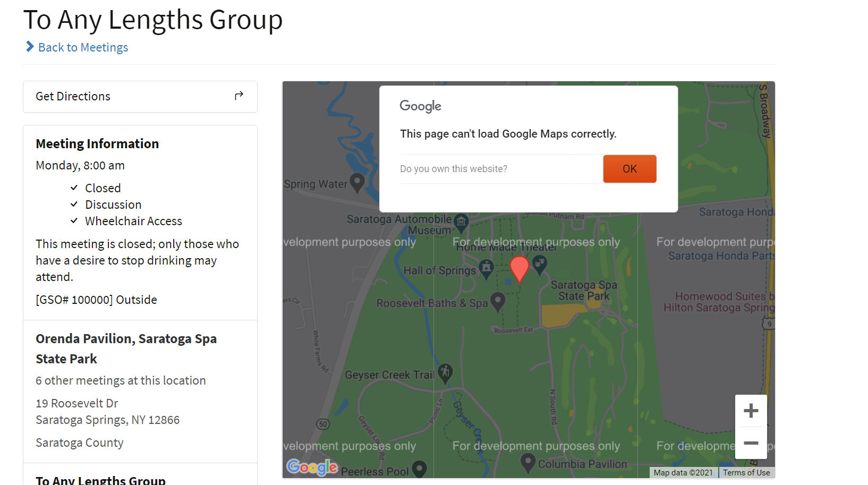This screenshot has height=485, width=868.
Task: Click the Saratoga Spa State Park label
Action: point(584,290)
